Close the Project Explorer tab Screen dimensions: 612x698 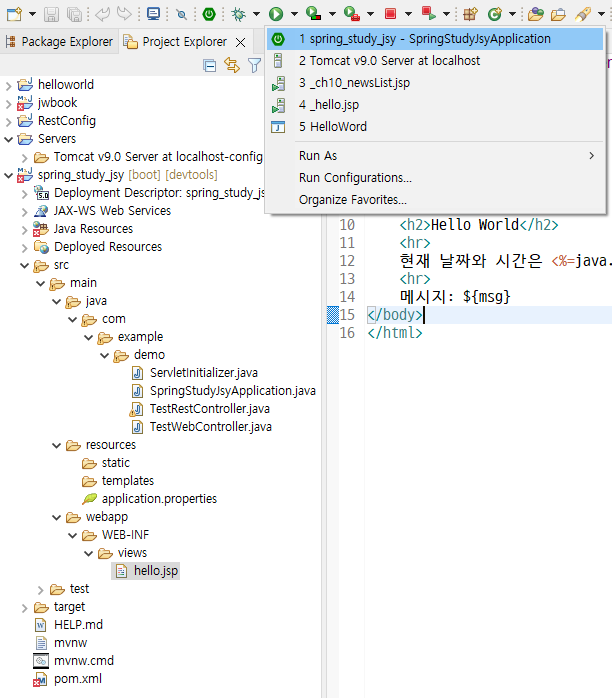[x=240, y=42]
